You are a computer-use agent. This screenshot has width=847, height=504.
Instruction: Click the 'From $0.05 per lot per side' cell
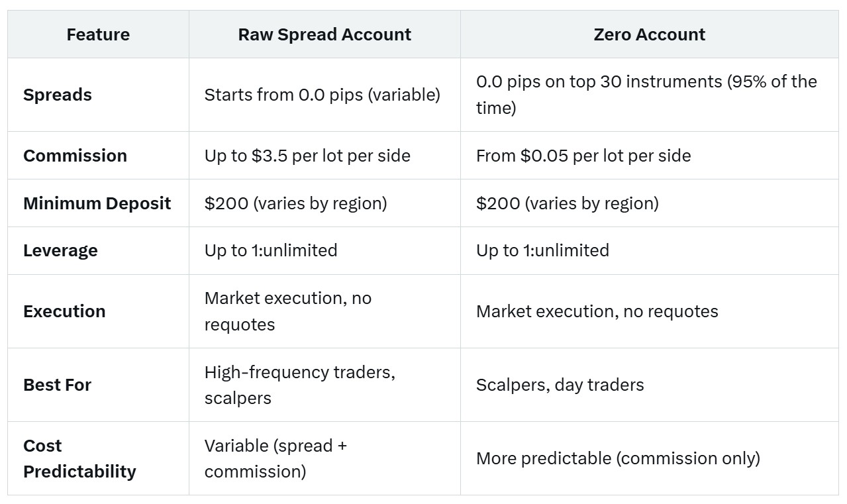click(650, 156)
